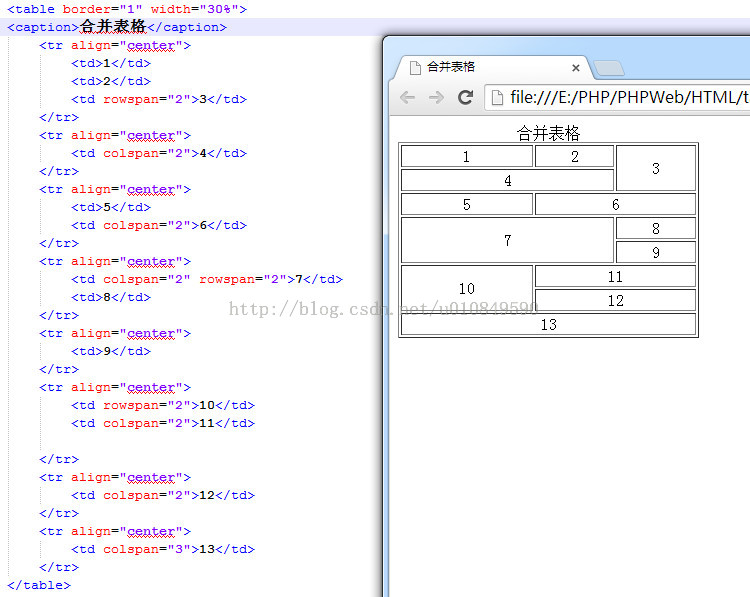Click table cell 5 in the browser
Screen dimensions: 750x597
pos(467,204)
